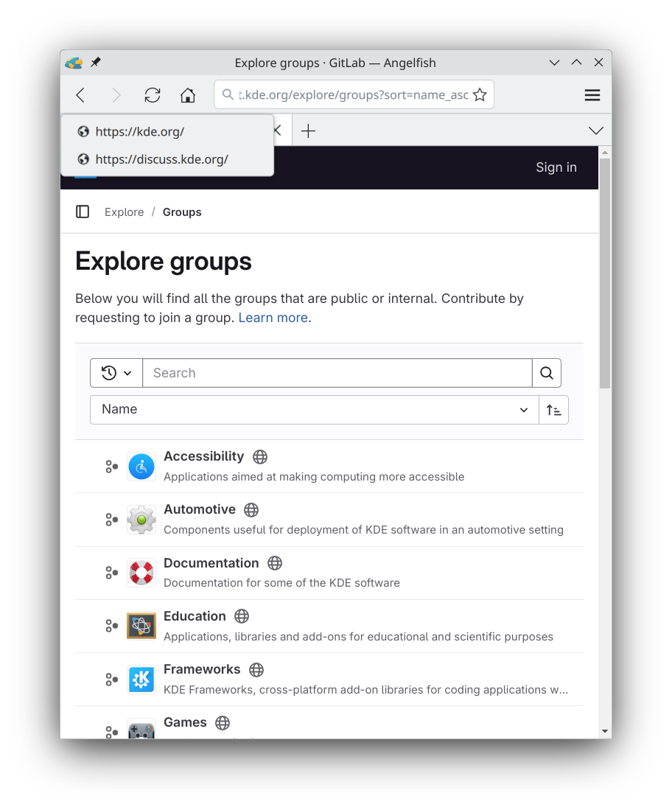Go forward to the next page
This screenshot has height=810, width=672.
116,95
